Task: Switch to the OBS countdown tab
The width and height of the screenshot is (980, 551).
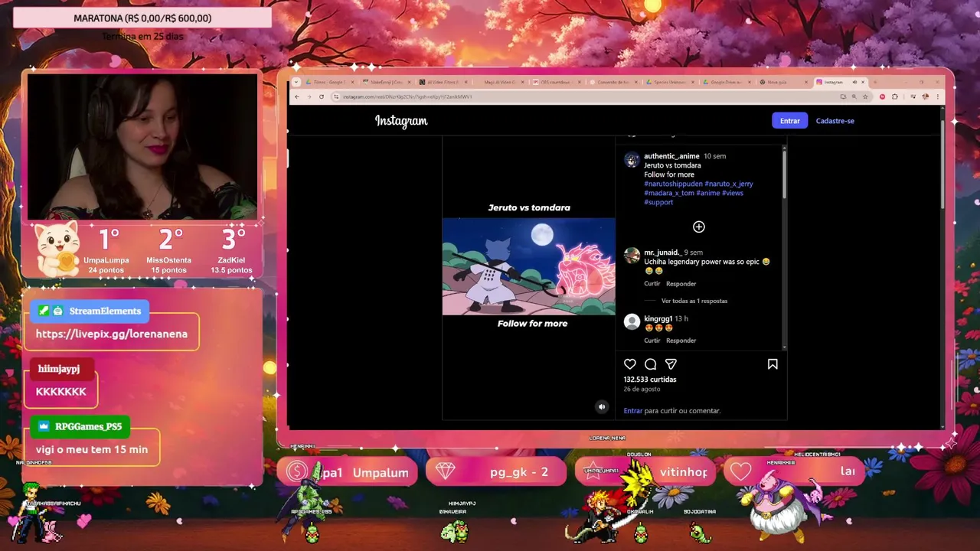Action: point(557,82)
